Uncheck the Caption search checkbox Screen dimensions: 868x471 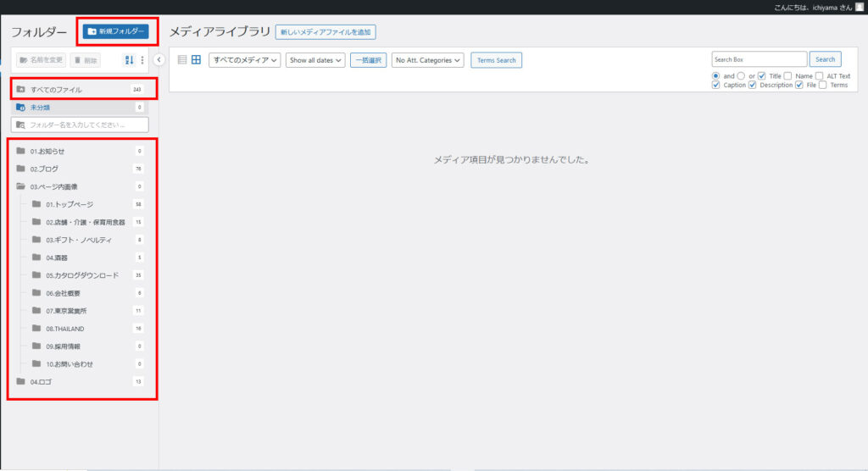point(716,86)
